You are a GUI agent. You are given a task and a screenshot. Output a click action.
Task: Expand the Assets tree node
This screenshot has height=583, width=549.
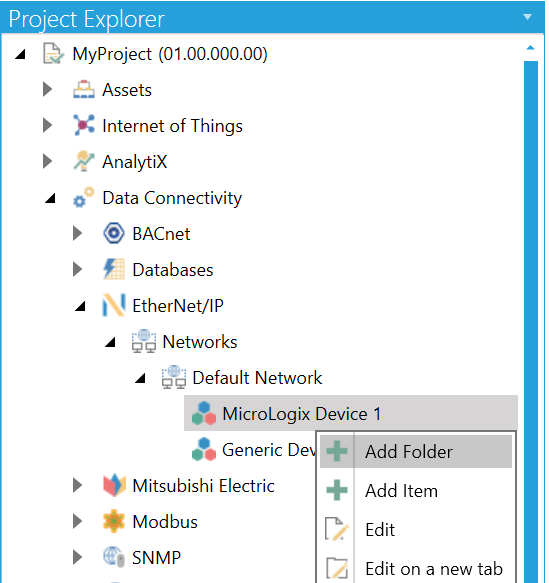pyautogui.click(x=48, y=90)
